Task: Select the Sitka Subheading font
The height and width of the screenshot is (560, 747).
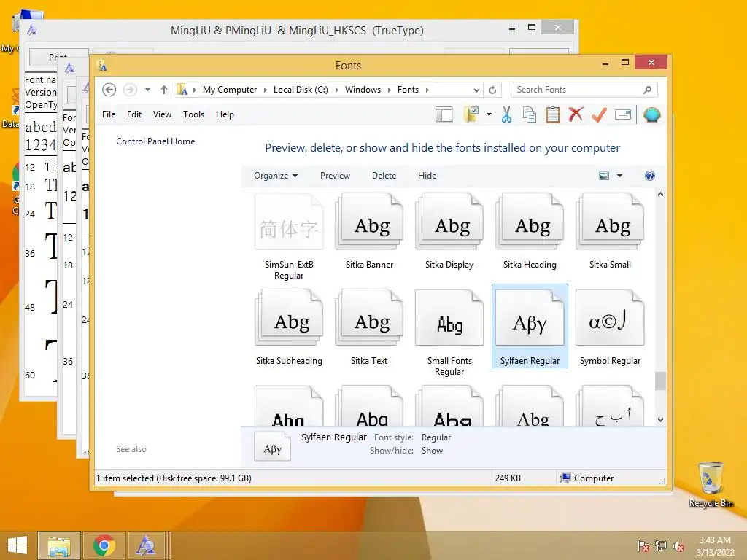Action: [x=289, y=327]
